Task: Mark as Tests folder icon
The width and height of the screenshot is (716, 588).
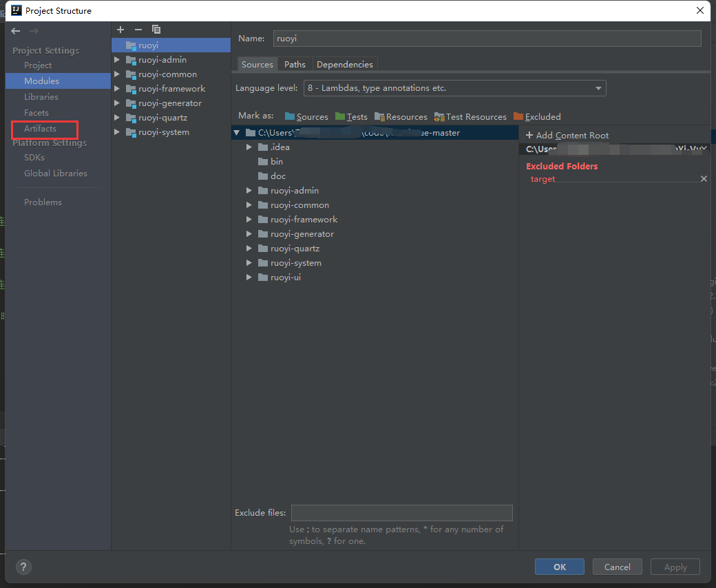Action: click(339, 116)
